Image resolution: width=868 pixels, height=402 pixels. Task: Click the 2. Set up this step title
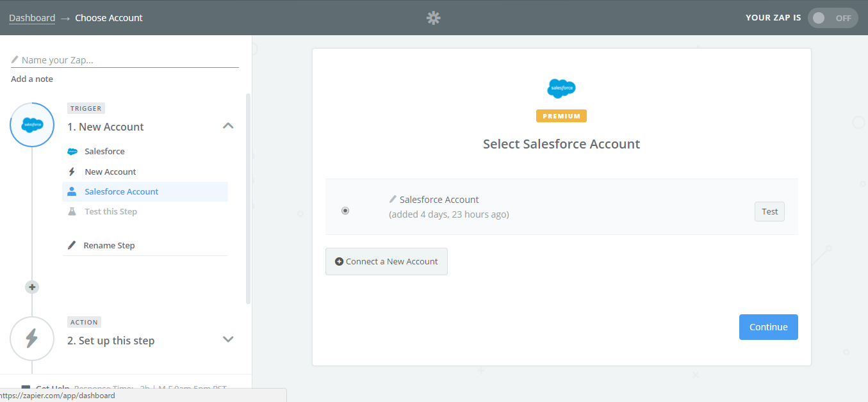(x=111, y=341)
